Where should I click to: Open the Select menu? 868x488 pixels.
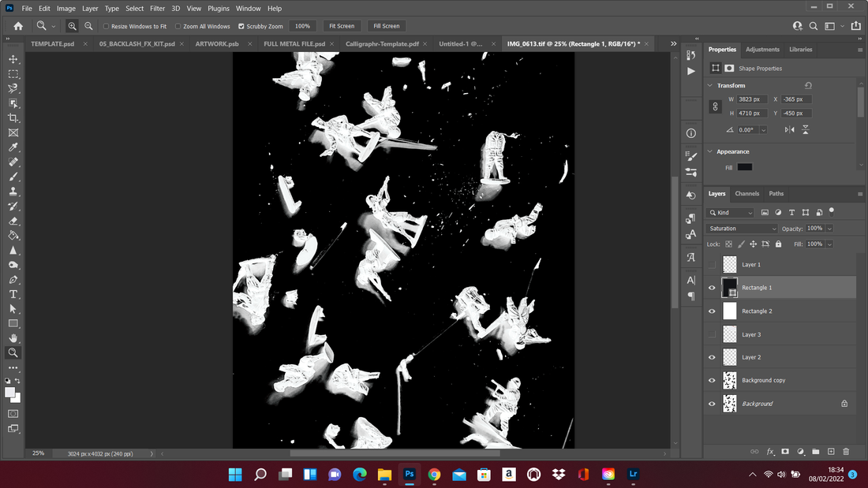point(134,9)
